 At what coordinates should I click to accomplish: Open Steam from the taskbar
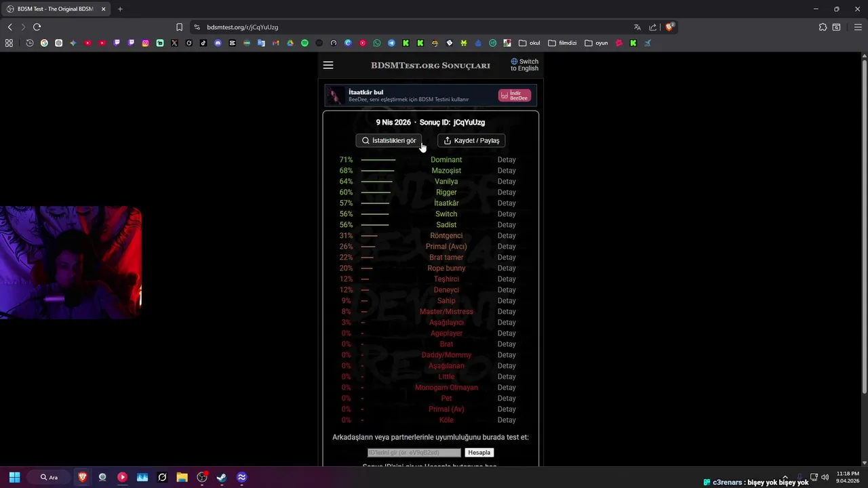coord(222,477)
